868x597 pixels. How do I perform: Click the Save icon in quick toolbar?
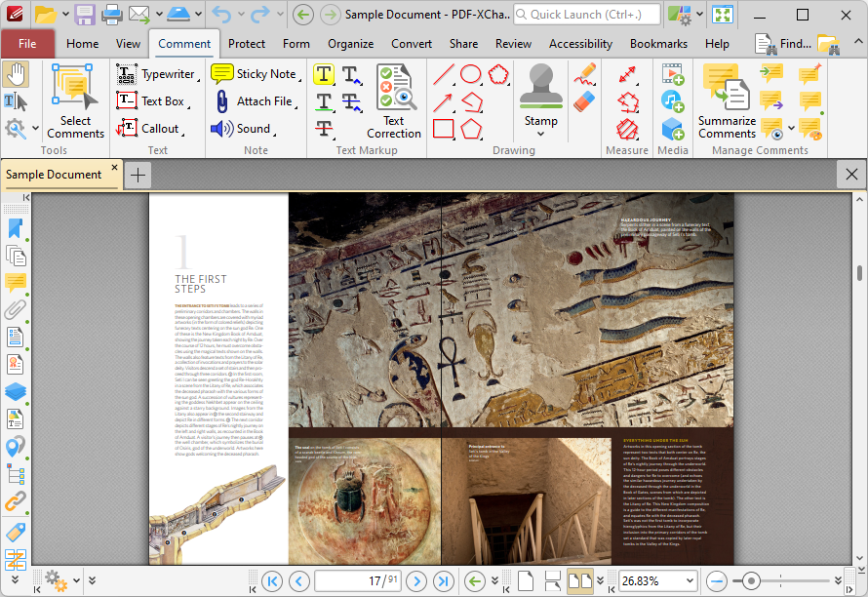(85, 15)
